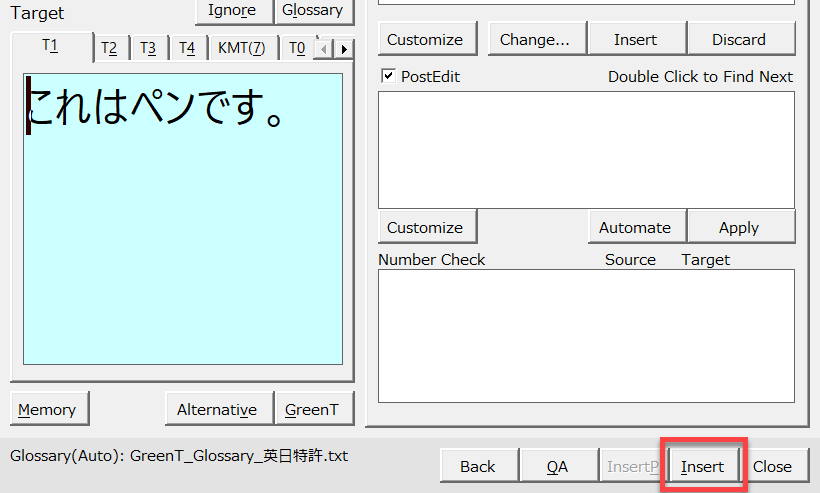Open the Glossary button above Target
The height and width of the screenshot is (493, 820).
pyautogui.click(x=313, y=11)
